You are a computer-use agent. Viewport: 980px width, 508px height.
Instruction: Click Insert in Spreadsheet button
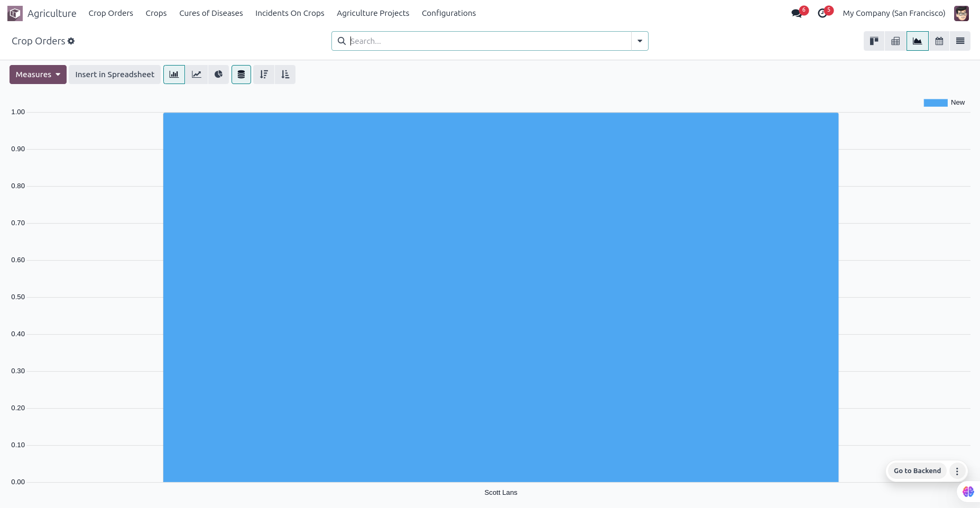click(115, 75)
